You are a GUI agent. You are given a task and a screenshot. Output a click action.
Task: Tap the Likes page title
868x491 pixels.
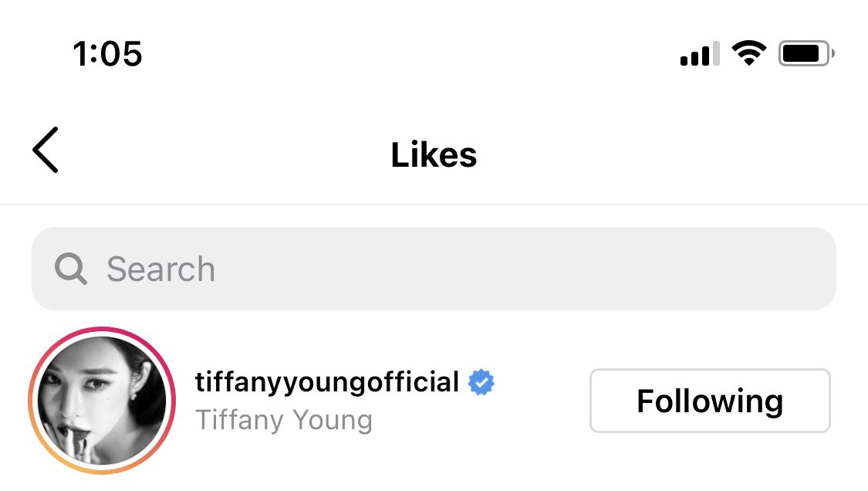(434, 154)
